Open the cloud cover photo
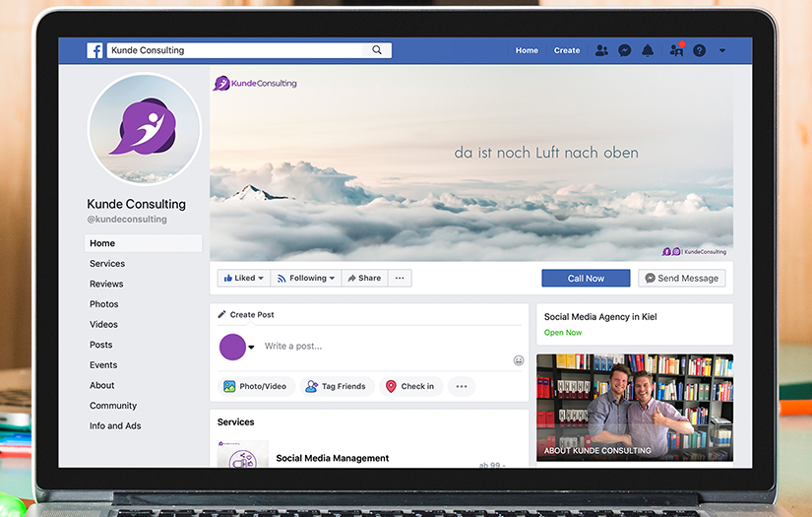The image size is (812, 517). point(471,163)
